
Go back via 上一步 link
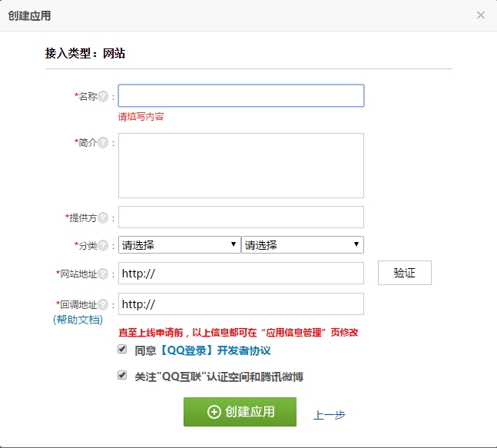[x=329, y=415]
